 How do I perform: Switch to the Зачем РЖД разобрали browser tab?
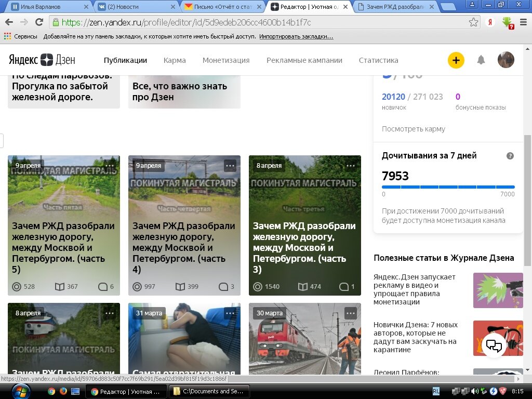point(395,6)
